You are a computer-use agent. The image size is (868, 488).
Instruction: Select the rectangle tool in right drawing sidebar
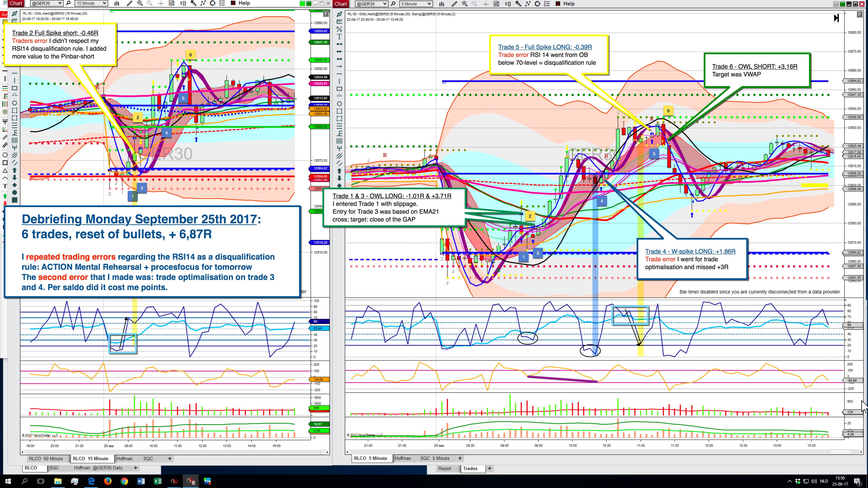(x=339, y=89)
